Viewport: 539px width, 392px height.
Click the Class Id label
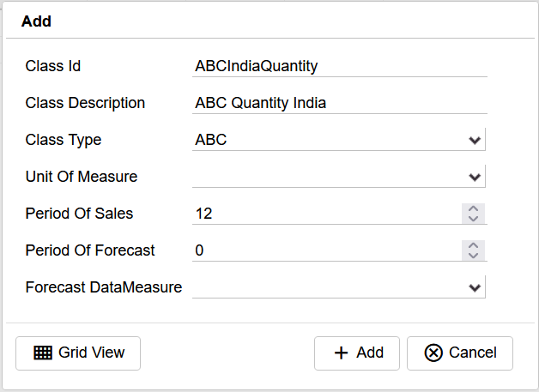click(53, 66)
